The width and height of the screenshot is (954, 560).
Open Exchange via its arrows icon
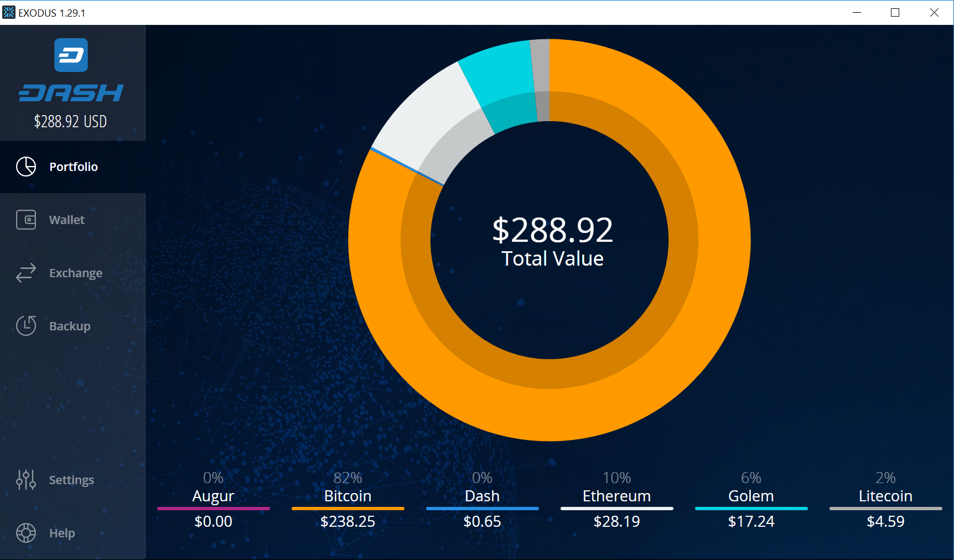(26, 273)
